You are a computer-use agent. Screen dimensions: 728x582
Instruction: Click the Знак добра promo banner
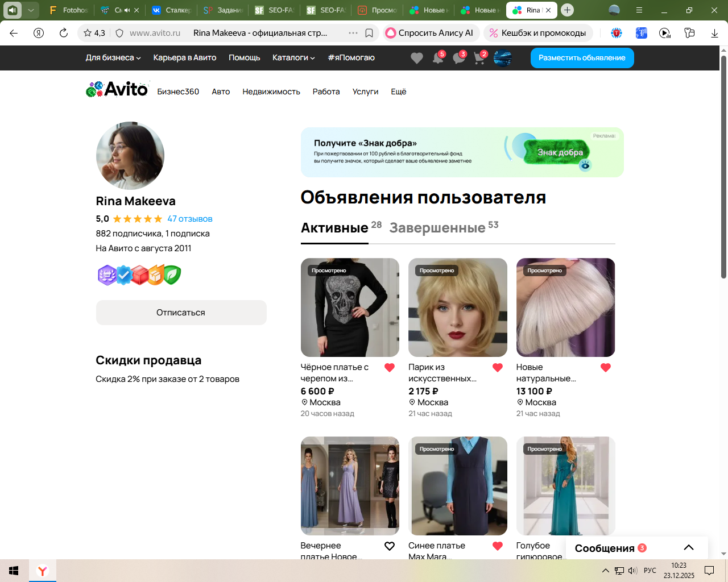(x=462, y=152)
